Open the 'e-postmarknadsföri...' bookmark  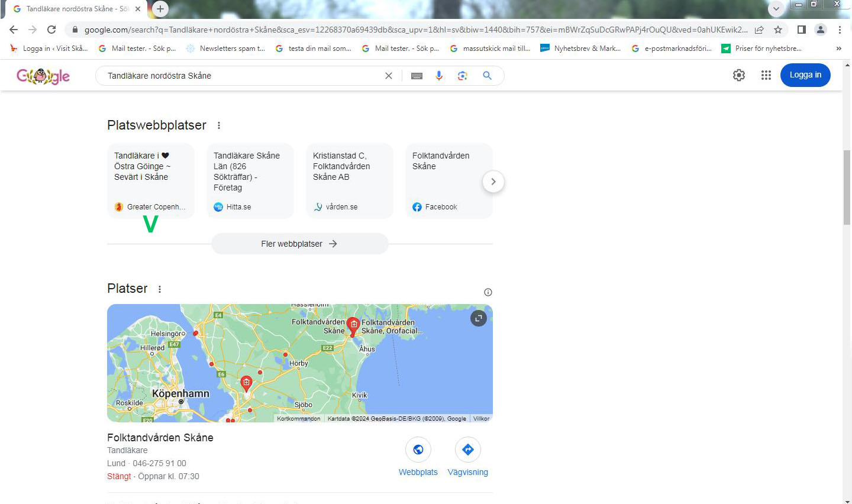[x=672, y=49]
